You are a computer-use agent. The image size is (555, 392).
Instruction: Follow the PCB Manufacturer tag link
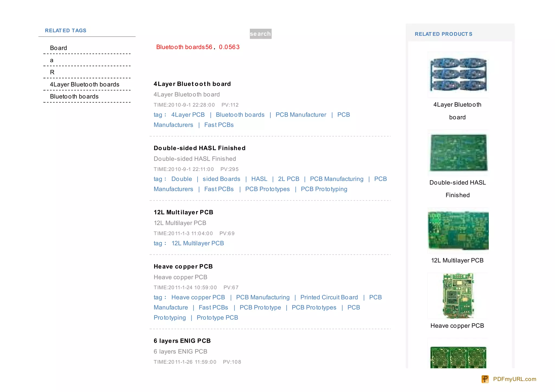[x=301, y=115]
